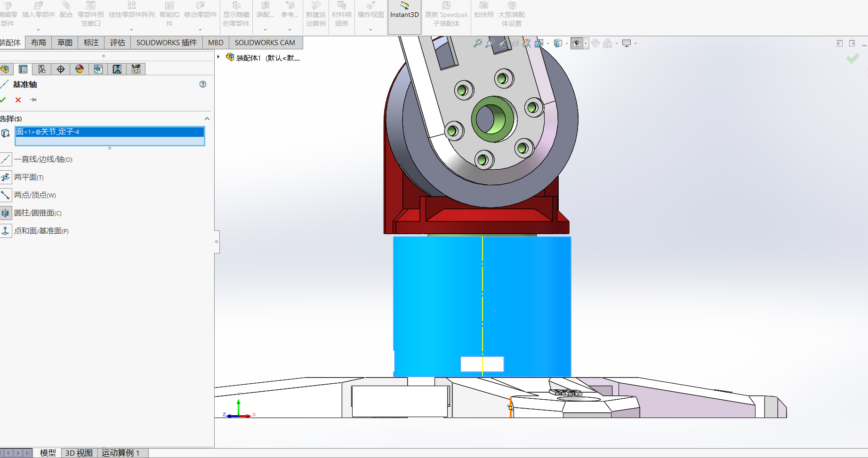This screenshot has width=868, height=458.
Task: Click the Dynamic Annotation Views icon
Action: (527, 43)
